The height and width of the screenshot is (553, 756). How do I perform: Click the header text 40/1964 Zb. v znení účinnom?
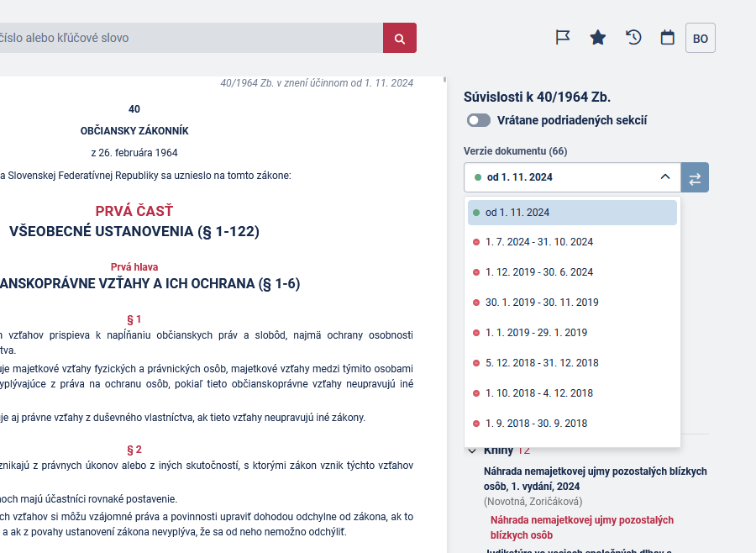[x=317, y=83]
